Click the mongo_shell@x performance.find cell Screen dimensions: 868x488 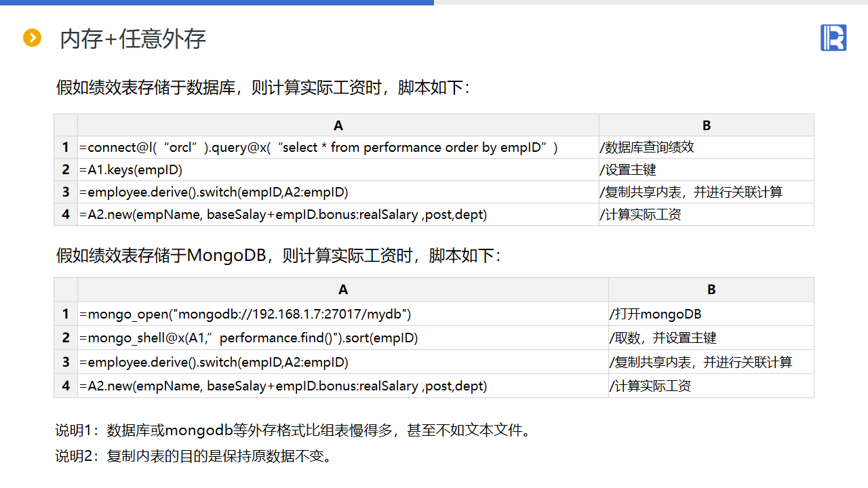248,338
